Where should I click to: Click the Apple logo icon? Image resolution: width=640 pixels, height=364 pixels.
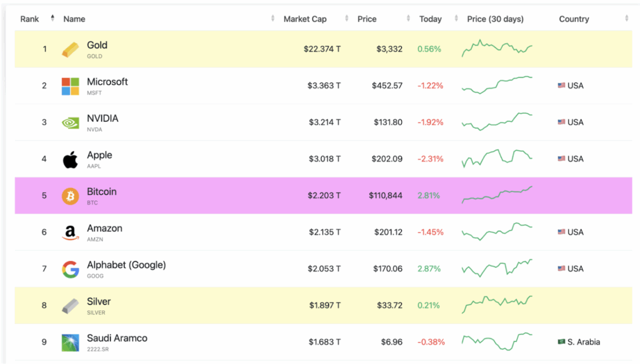coord(71,159)
